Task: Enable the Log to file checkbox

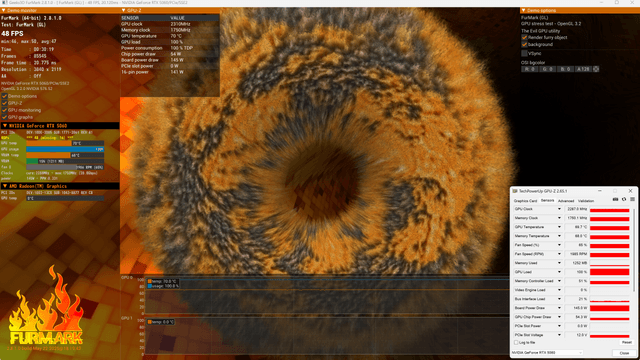Action: (516, 342)
